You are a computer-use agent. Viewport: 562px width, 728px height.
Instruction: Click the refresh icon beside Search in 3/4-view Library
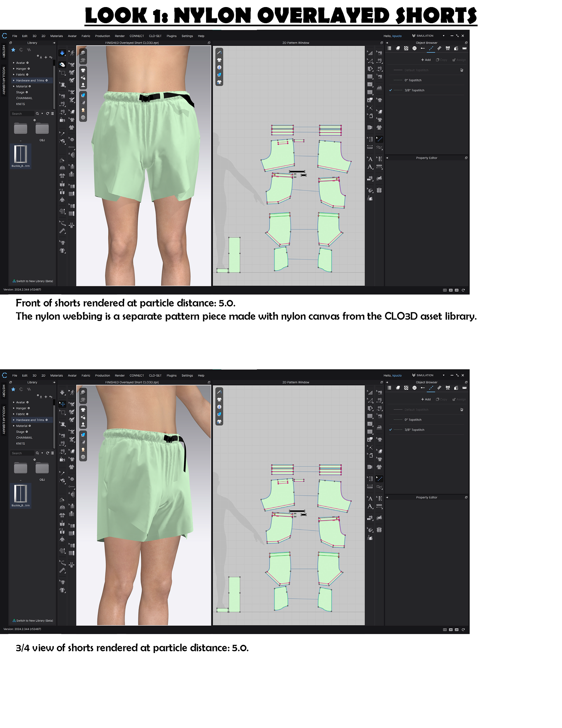tap(48, 453)
